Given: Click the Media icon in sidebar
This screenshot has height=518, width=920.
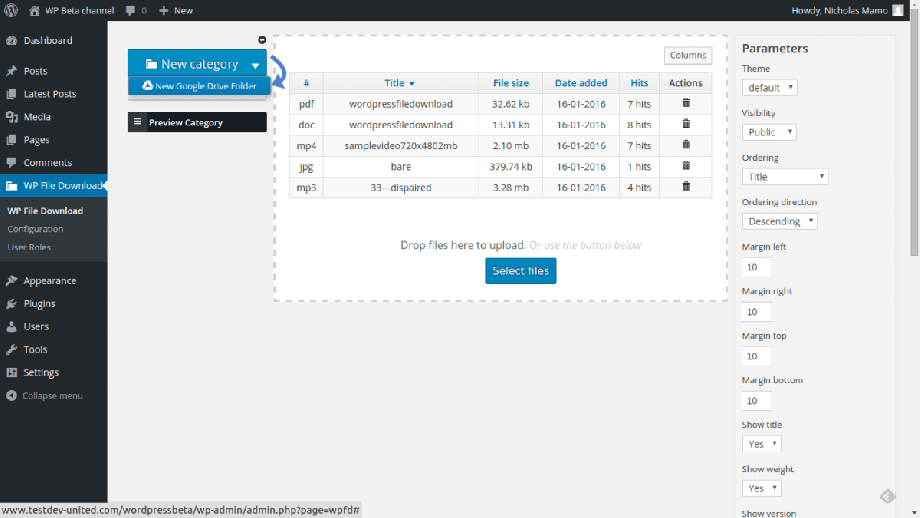Looking at the screenshot, I should (11, 117).
